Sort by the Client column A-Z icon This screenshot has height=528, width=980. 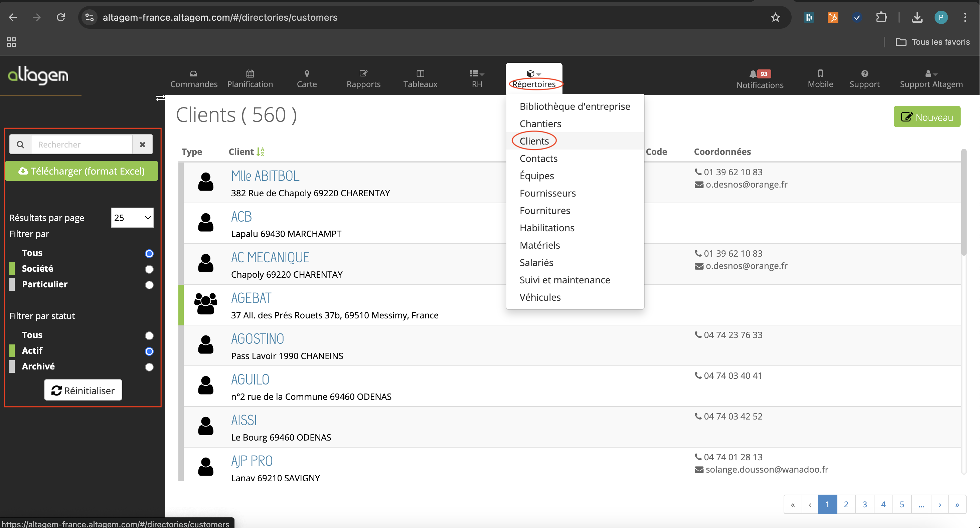(x=260, y=152)
